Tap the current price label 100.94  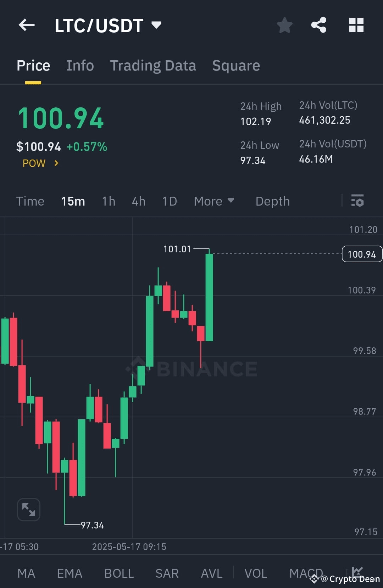coord(361,254)
